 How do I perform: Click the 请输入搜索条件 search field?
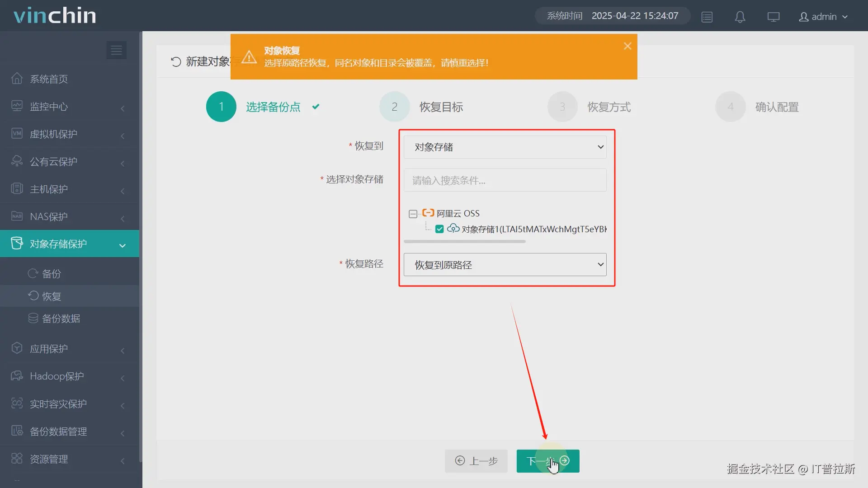point(505,180)
